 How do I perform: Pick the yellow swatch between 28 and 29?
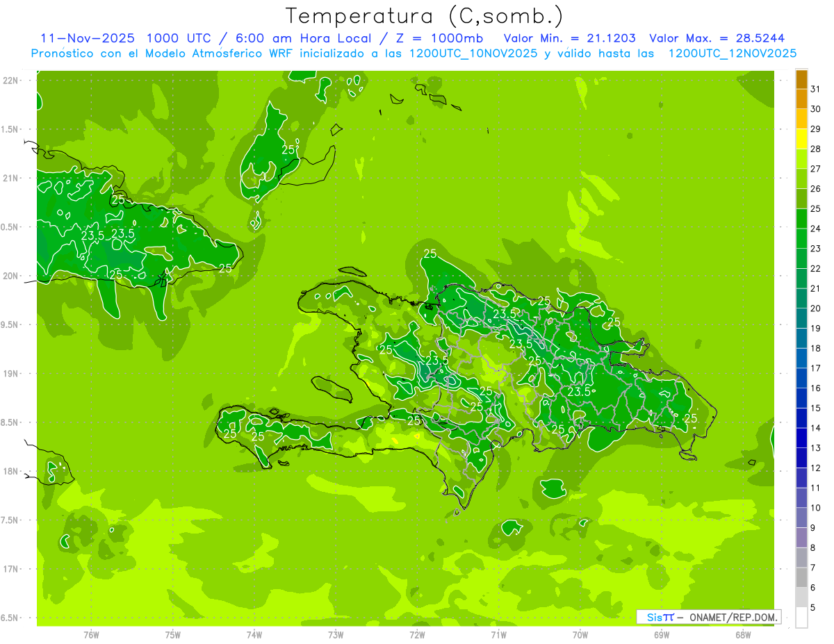pos(801,139)
